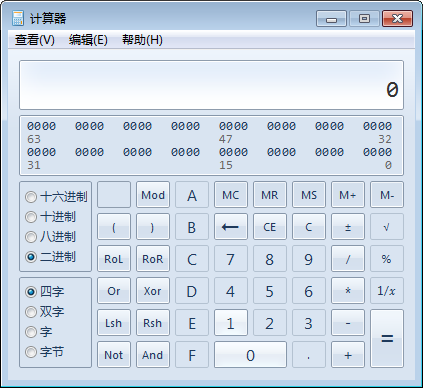Screen dimensions: 423x388
Task: Click the Rsh right shift button
Action: pos(153,323)
